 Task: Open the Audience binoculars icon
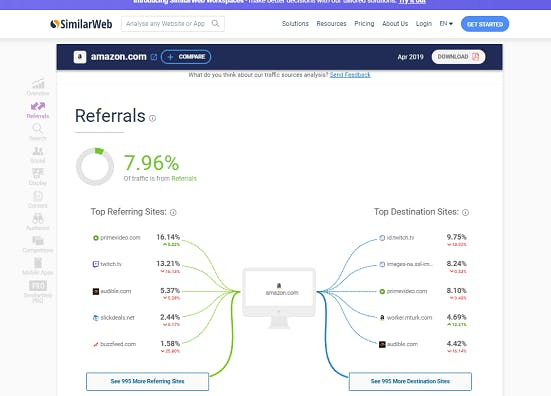click(x=38, y=219)
